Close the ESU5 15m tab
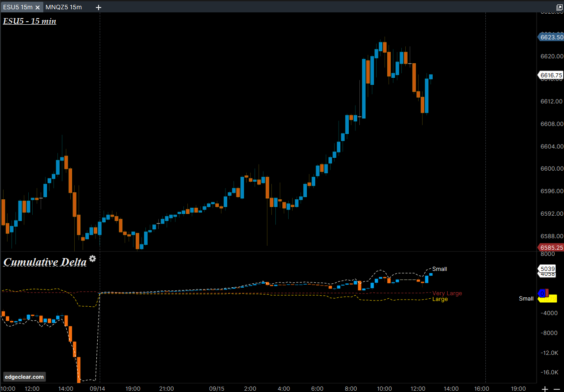Image resolution: width=564 pixels, height=392 pixels. pos(38,8)
